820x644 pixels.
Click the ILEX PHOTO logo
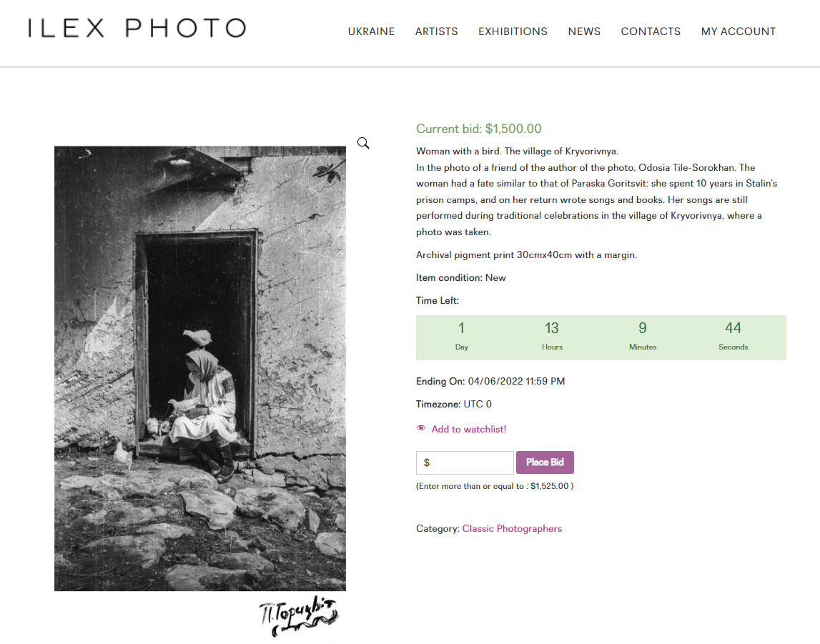pyautogui.click(x=137, y=28)
